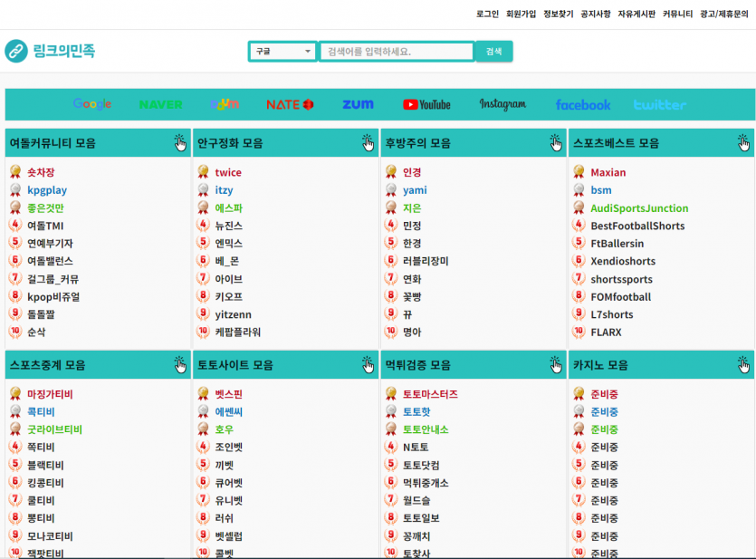Open the 정보찾기 menu item
Screen dimensions: 756x559
(x=559, y=14)
